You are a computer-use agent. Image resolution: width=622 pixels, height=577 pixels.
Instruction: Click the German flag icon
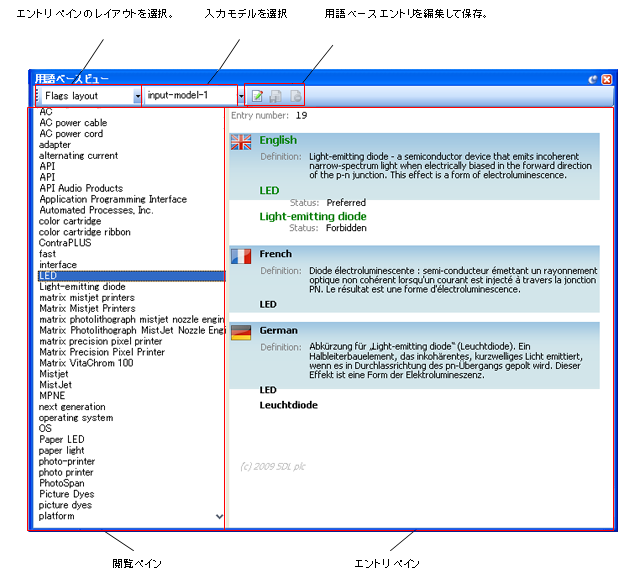point(241,333)
